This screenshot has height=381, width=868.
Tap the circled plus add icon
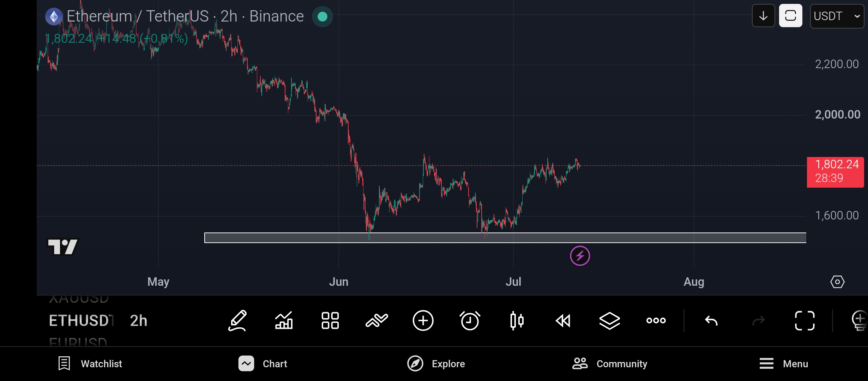pyautogui.click(x=423, y=321)
